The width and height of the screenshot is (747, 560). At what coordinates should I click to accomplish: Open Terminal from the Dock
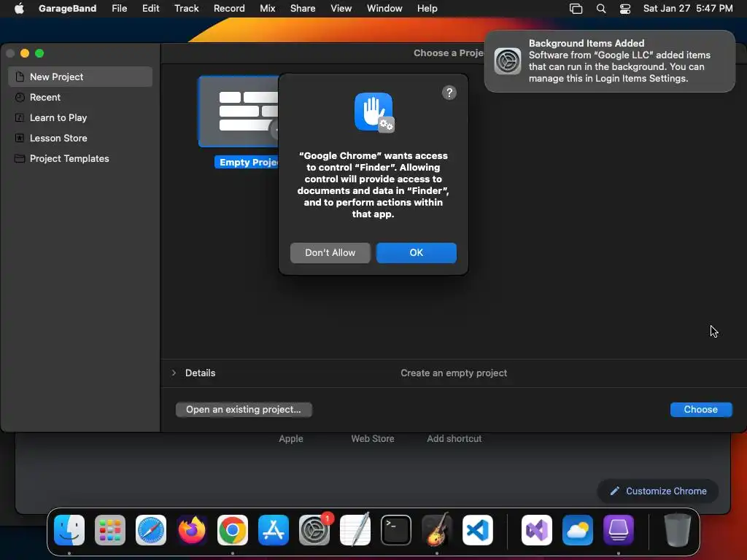point(396,530)
